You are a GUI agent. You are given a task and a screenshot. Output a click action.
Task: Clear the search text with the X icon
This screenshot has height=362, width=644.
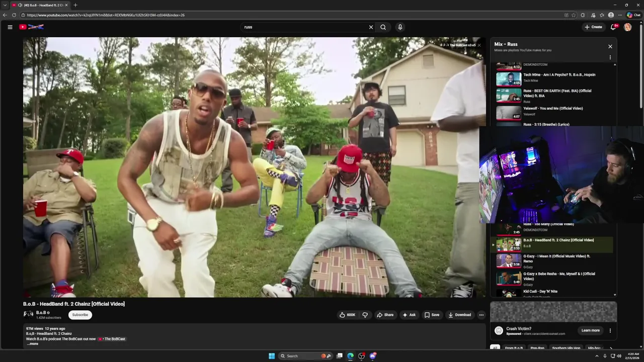[371, 27]
